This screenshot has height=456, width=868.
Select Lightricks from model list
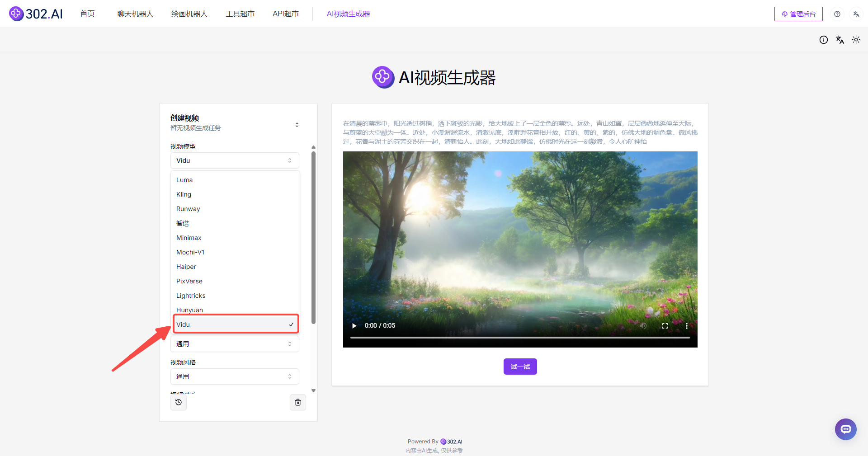coord(235,296)
